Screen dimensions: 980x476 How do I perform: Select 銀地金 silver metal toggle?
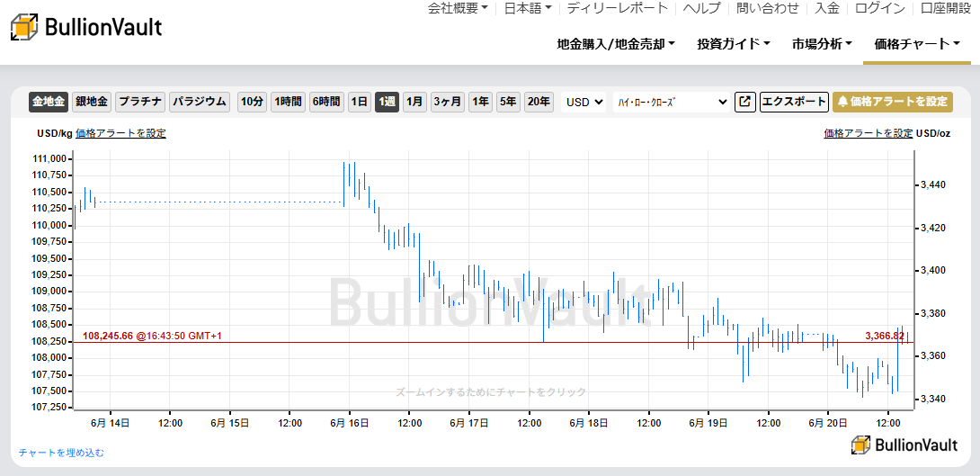click(x=92, y=102)
